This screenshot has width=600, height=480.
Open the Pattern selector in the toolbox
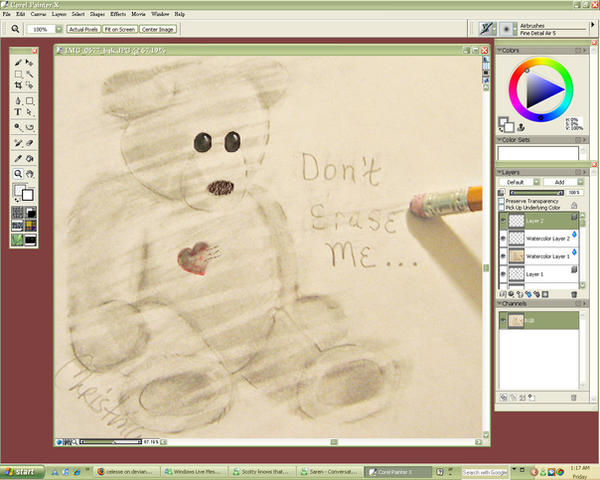coord(18,226)
